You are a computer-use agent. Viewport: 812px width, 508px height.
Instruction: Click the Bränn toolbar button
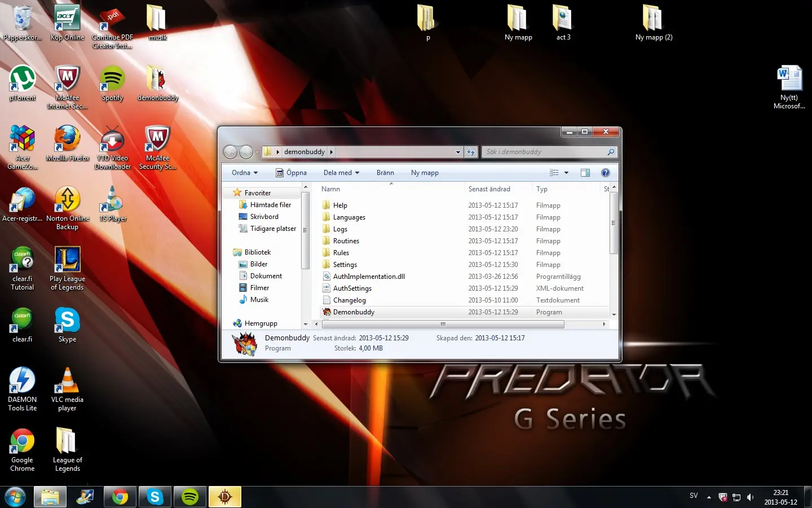pos(385,173)
